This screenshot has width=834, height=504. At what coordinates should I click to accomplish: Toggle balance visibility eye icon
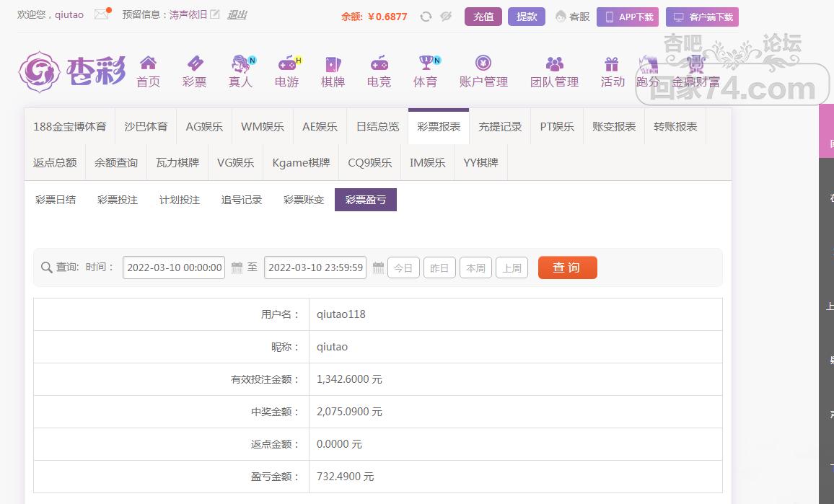pos(446,17)
